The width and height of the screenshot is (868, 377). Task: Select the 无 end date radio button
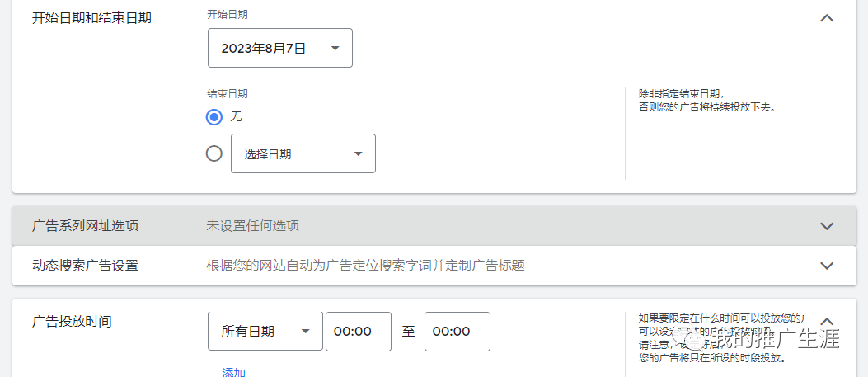[x=213, y=117]
